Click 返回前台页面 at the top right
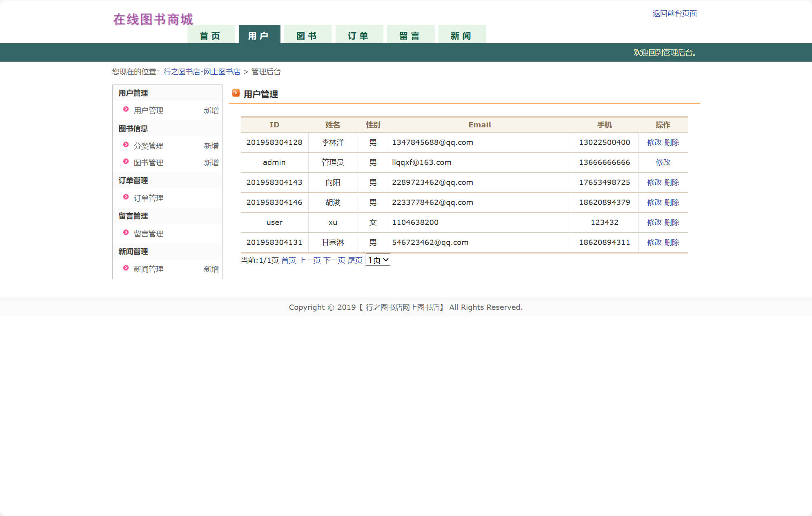This screenshot has height=516, width=812. tap(675, 13)
